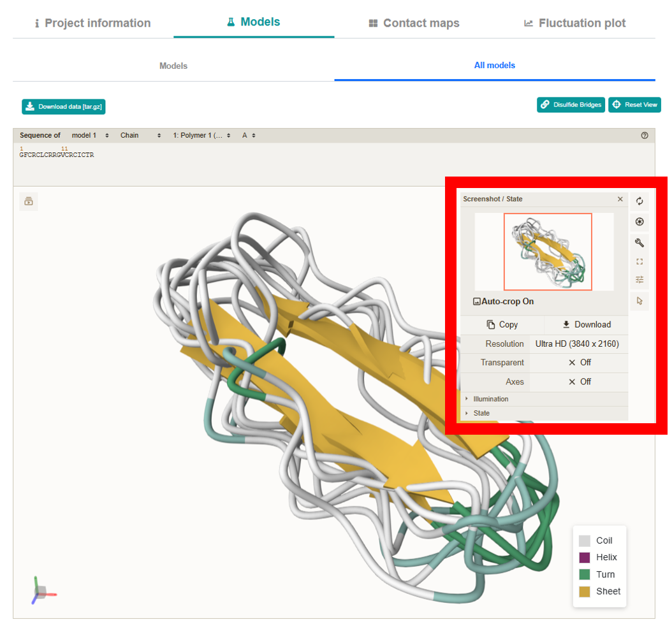Image resolution: width=672 pixels, height=624 pixels.
Task: Click the Coil legend color swatch
Action: (x=585, y=541)
